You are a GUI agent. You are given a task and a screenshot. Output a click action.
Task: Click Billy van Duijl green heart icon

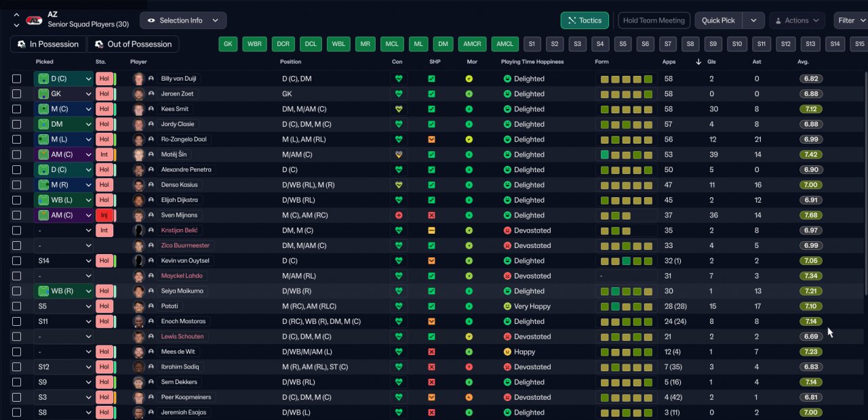[399, 79]
